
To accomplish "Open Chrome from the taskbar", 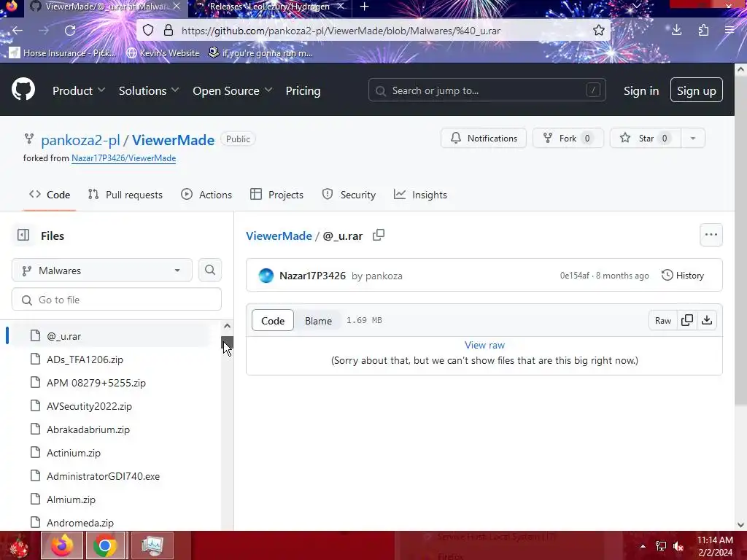I will [x=105, y=545].
